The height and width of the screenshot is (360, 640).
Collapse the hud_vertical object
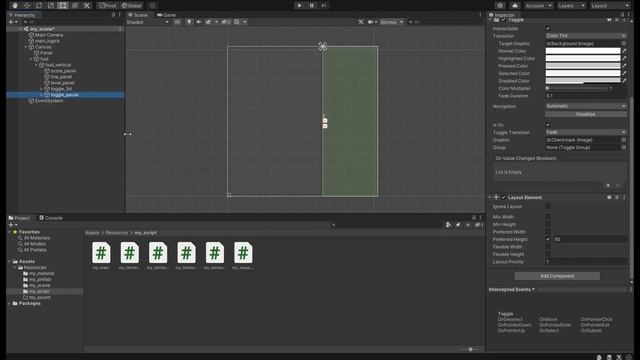tap(36, 65)
